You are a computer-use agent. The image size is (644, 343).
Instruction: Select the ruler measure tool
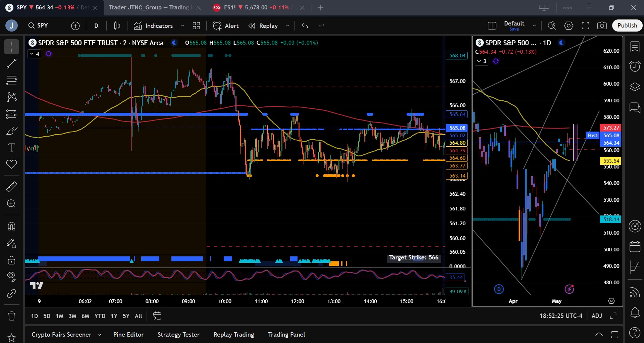[11, 187]
